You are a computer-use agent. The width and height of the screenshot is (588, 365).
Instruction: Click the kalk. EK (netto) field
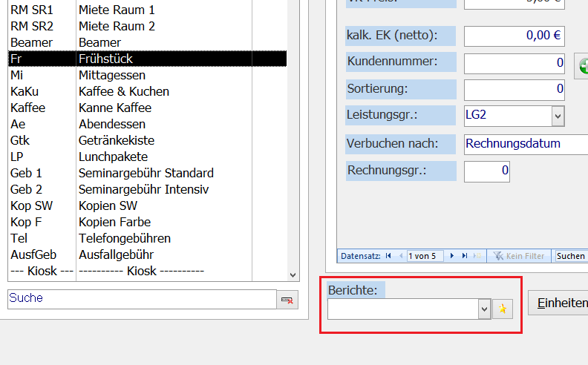(514, 36)
